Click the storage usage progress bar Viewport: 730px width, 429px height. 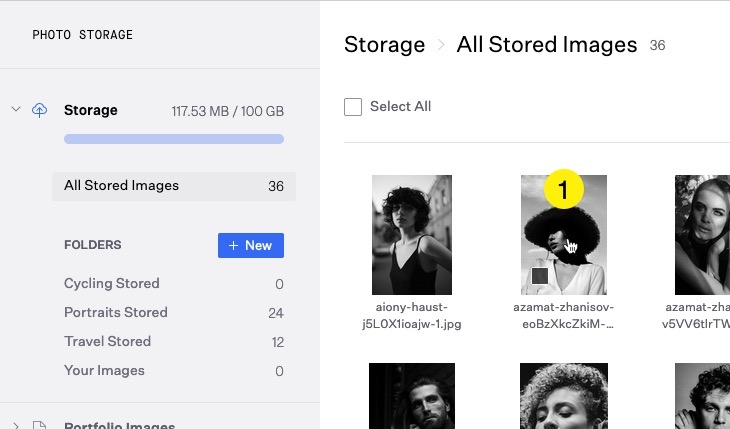click(174, 139)
